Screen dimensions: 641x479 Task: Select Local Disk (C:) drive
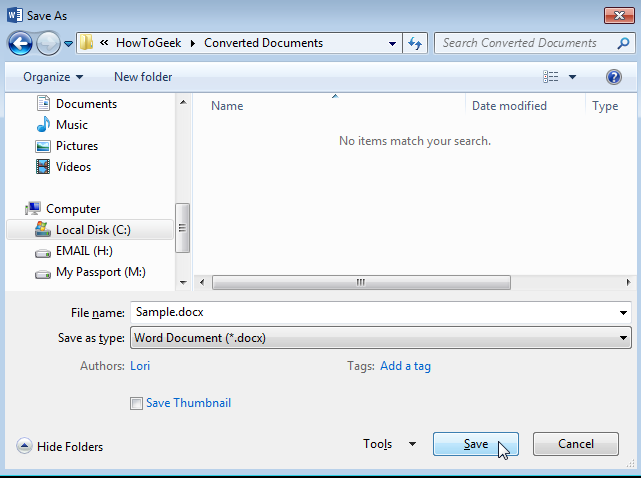92,230
